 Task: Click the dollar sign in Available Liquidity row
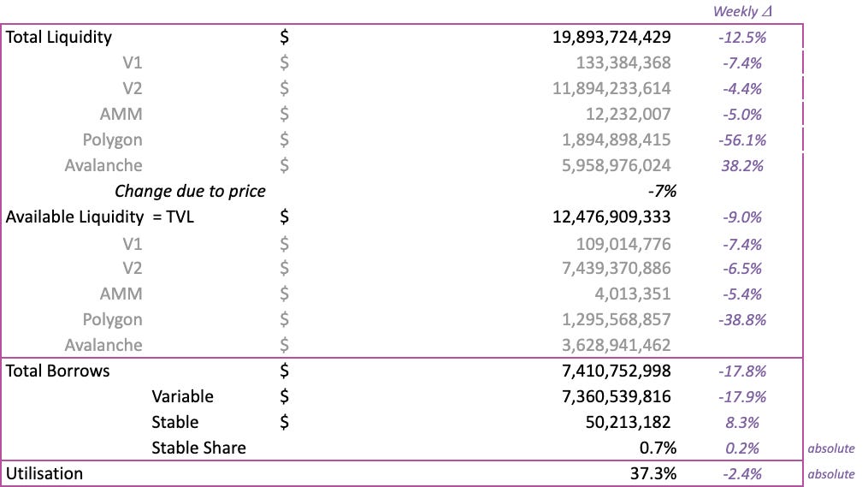point(284,217)
